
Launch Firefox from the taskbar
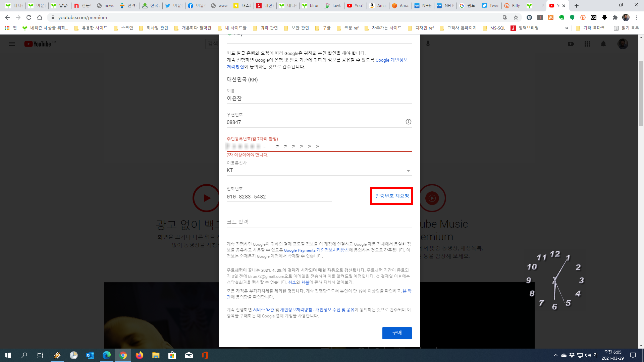click(x=139, y=355)
